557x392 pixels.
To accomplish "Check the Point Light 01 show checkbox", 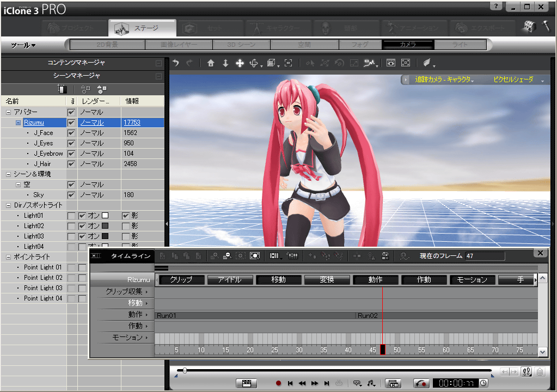I will tap(71, 267).
